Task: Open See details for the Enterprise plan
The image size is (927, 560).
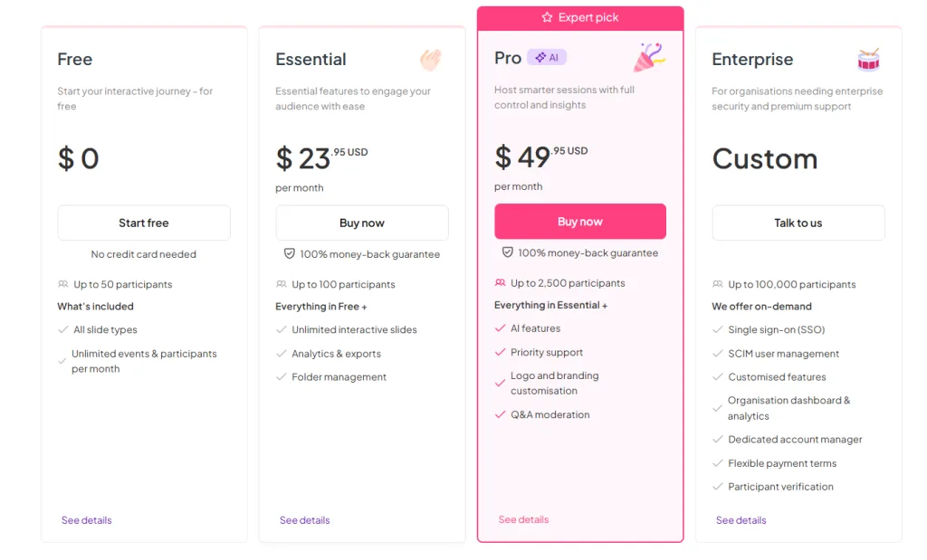Action: click(x=741, y=520)
